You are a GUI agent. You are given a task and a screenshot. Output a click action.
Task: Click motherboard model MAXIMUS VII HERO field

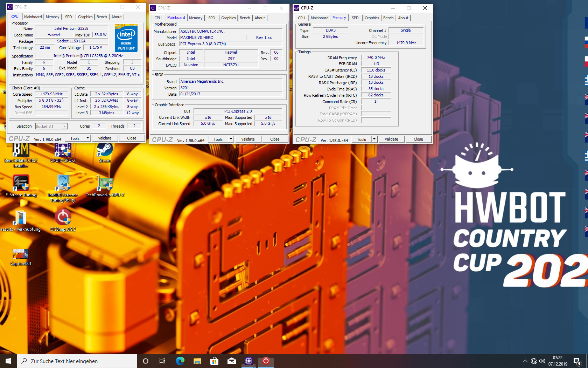211,38
